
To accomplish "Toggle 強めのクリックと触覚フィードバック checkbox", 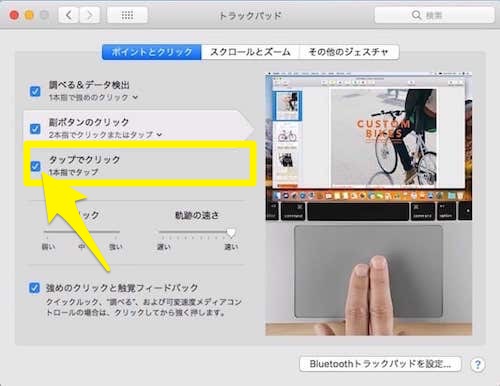I will pos(34,288).
